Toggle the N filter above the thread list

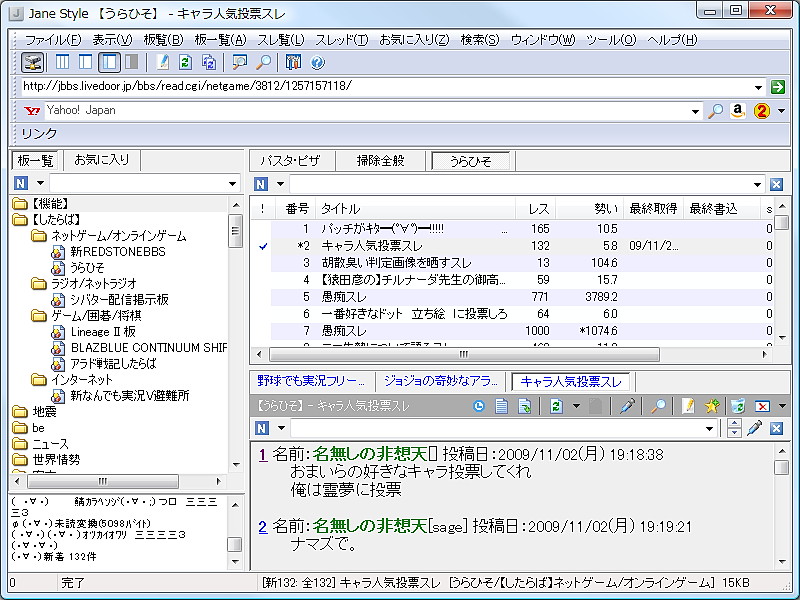point(263,183)
